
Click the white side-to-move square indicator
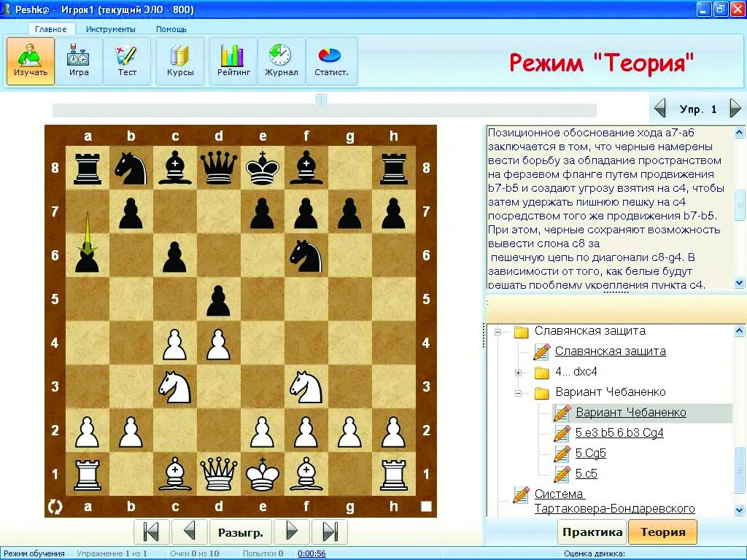426,506
